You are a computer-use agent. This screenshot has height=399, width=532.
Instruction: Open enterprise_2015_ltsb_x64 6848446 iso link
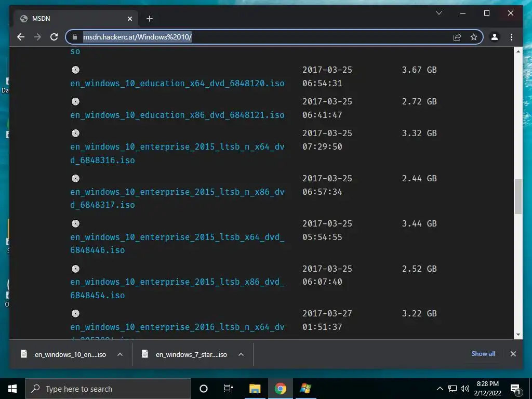[x=177, y=243]
